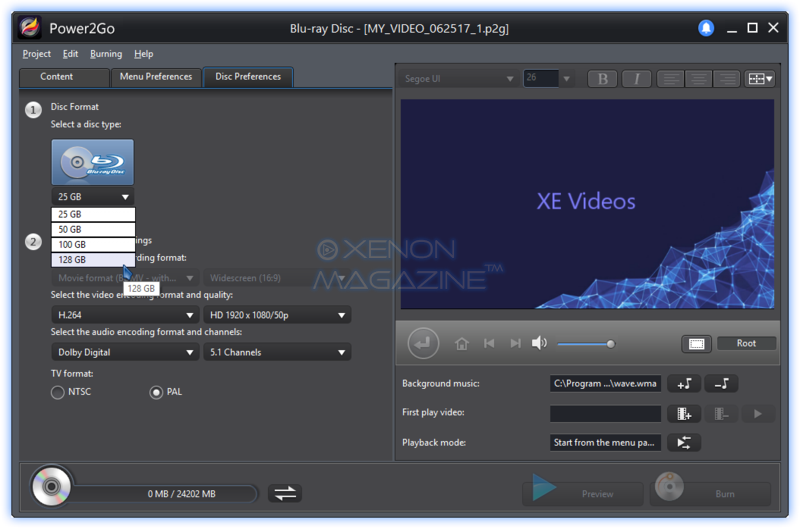The width and height of the screenshot is (800, 529).
Task: Open the Dolby Digital audio dropdown
Action: pyautogui.click(x=125, y=352)
